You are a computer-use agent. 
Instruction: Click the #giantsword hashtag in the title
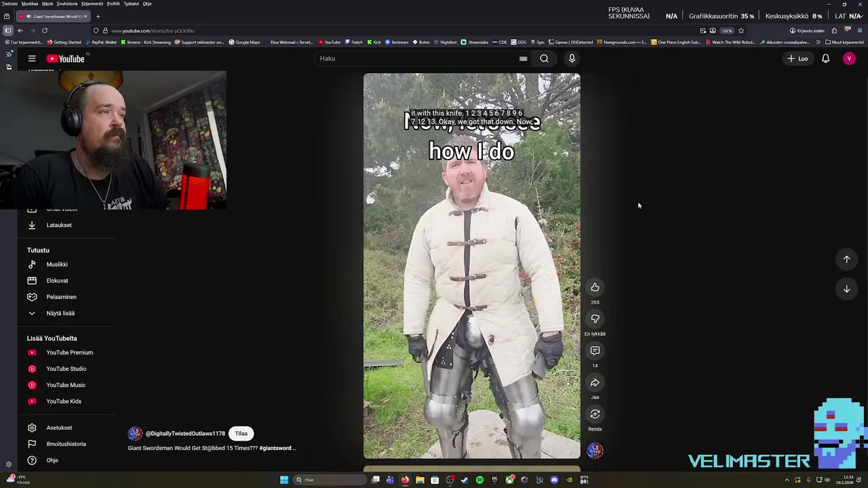[x=275, y=448]
